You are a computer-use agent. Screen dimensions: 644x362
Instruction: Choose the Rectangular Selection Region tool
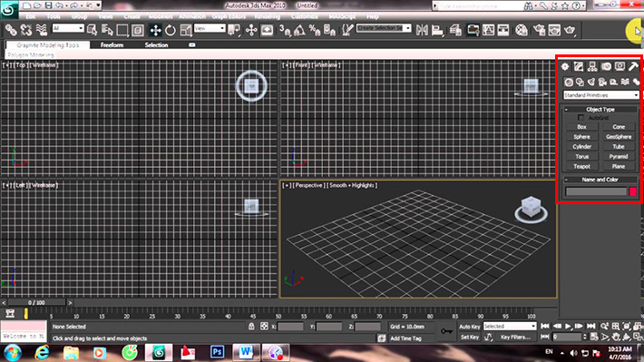tap(122, 30)
